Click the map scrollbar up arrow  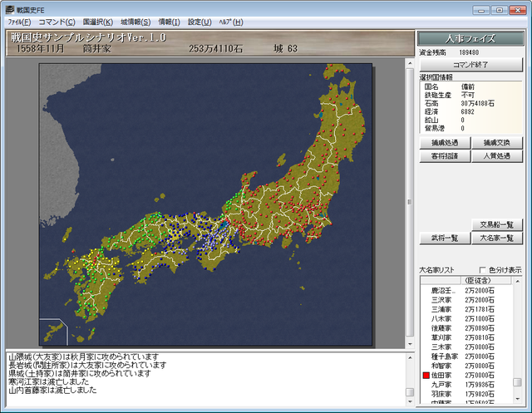pos(410,63)
